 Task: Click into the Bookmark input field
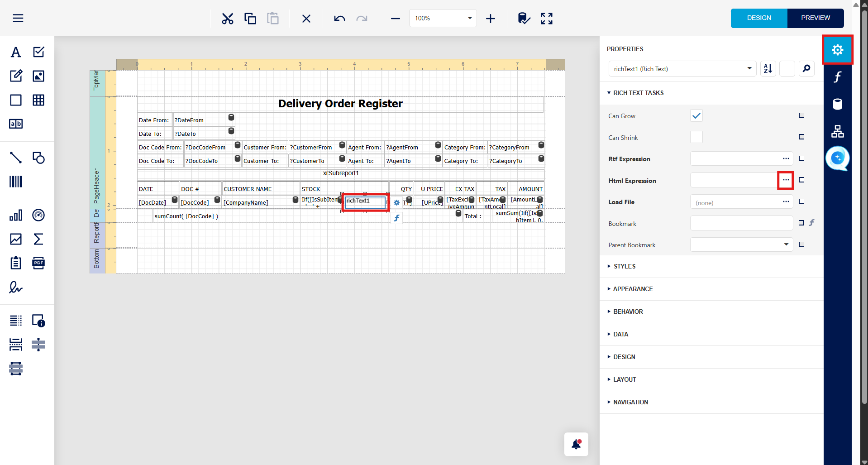pos(741,223)
